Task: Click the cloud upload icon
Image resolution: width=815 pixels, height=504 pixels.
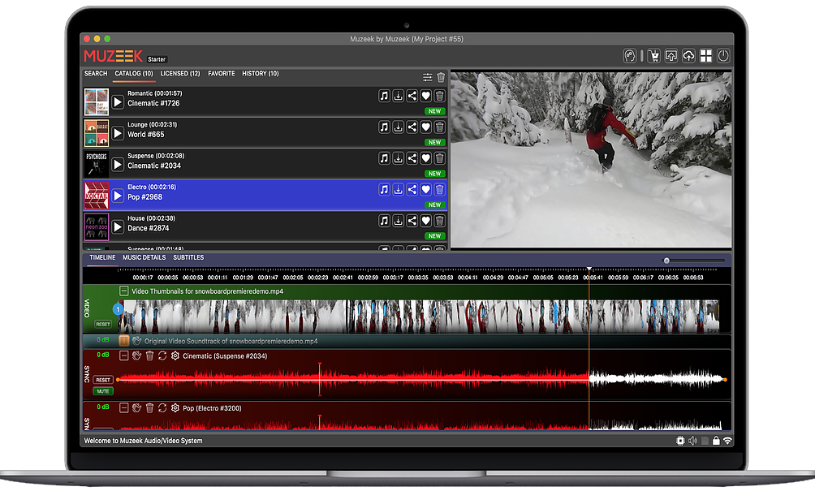Action: [688, 56]
